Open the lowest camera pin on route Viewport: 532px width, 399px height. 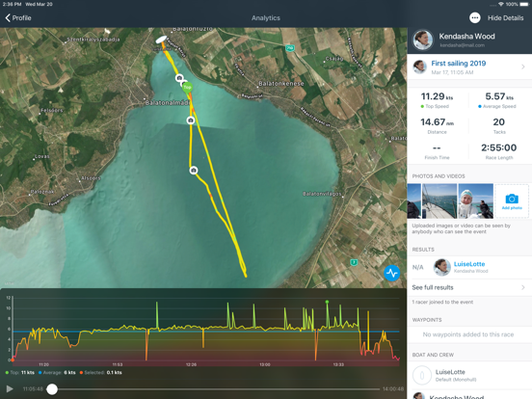[x=194, y=170]
